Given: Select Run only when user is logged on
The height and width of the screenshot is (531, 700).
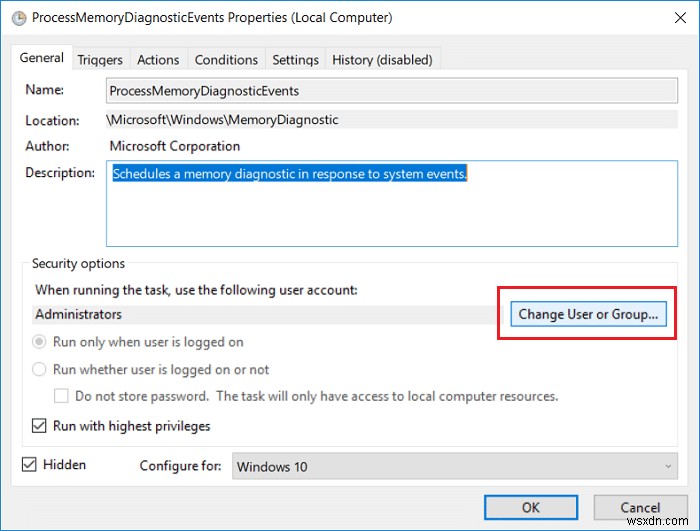Looking at the screenshot, I should coord(39,342).
